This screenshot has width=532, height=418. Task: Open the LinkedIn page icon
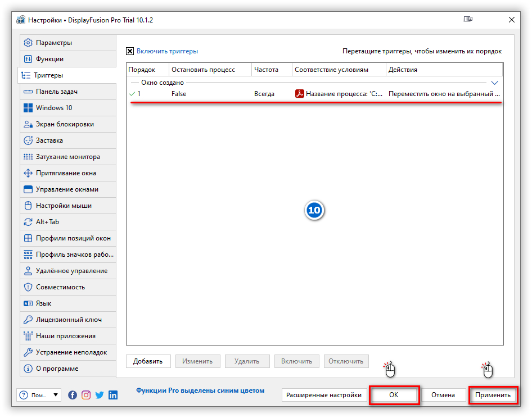[113, 395]
